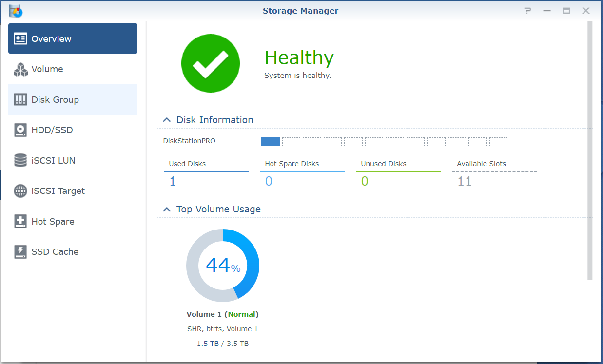The width and height of the screenshot is (603, 364).
Task: Click the green Healthy checkmark icon
Action: coord(211,63)
